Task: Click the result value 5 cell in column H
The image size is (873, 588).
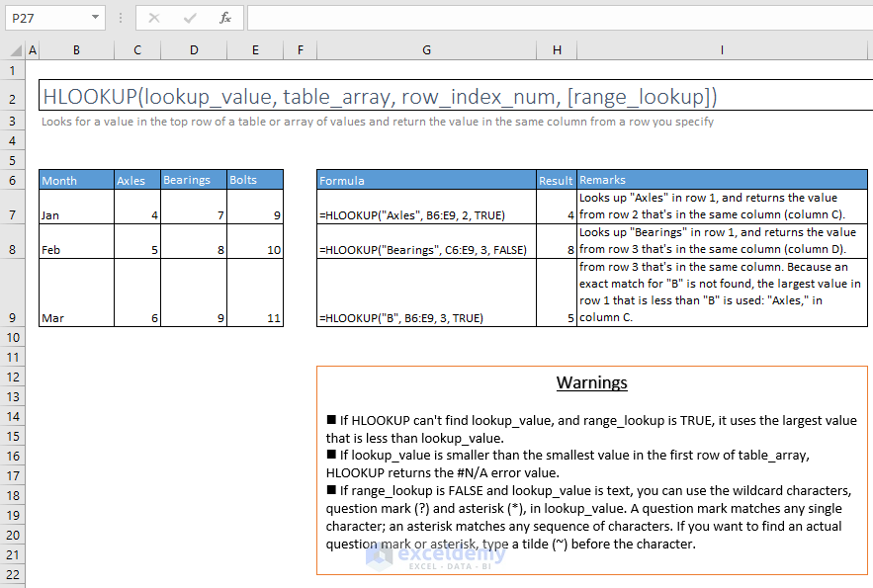Action: coord(557,293)
